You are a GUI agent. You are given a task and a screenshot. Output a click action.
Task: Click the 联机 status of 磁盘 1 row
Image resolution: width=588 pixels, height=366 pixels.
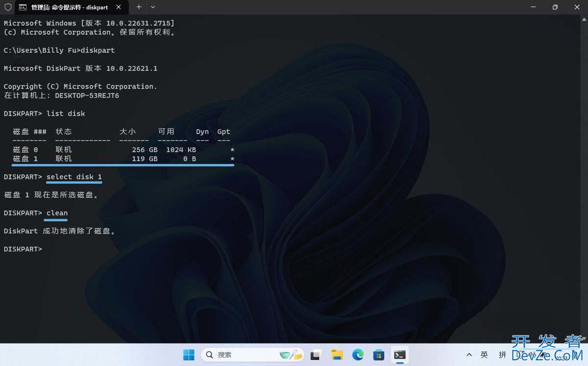tap(63, 159)
